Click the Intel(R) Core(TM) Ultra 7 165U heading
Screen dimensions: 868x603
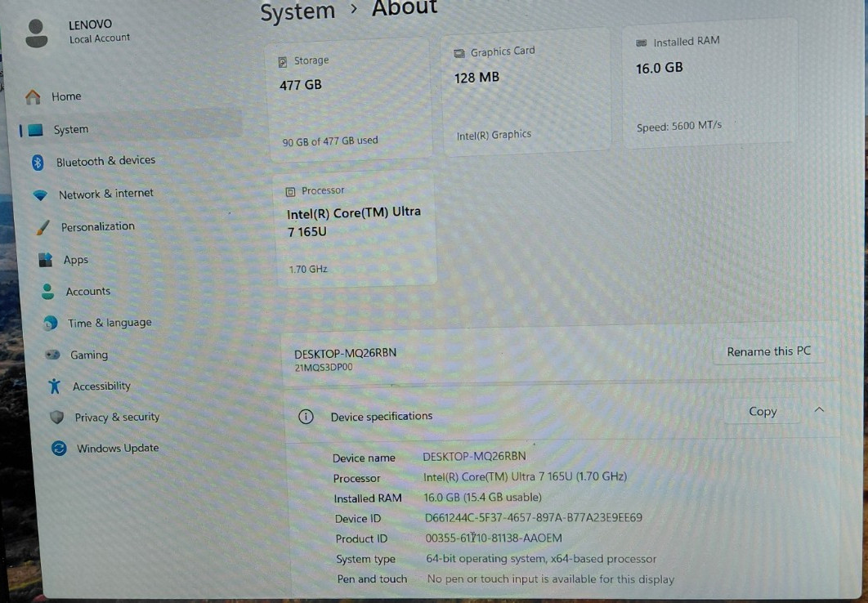353,221
